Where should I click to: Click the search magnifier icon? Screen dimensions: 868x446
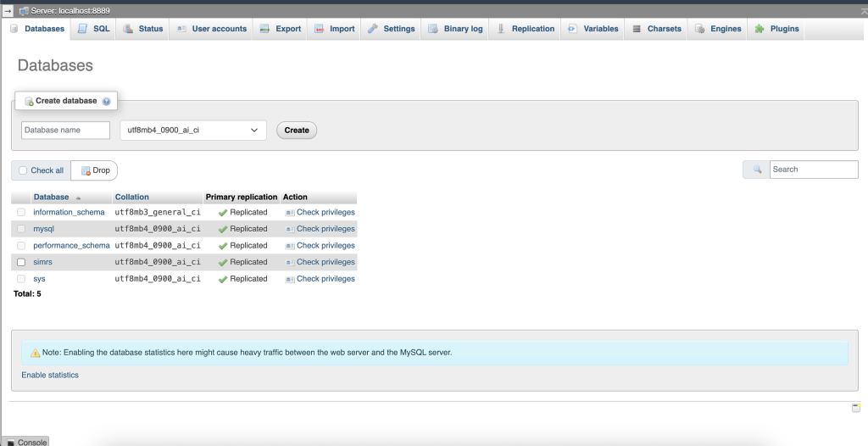[756, 170]
